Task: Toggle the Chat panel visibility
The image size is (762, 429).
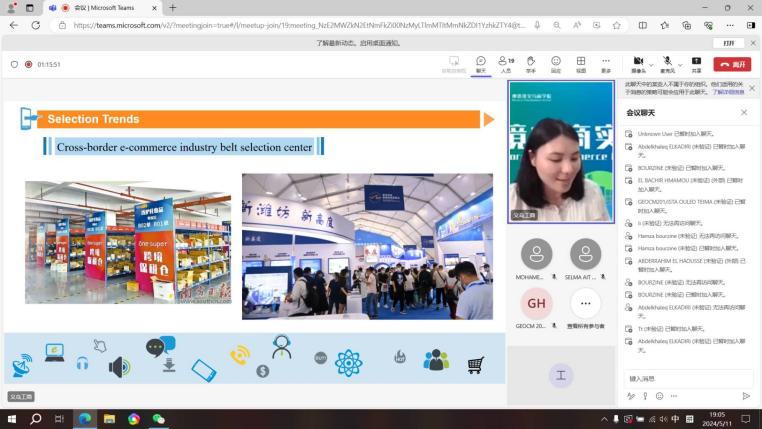Action: pyautogui.click(x=481, y=63)
